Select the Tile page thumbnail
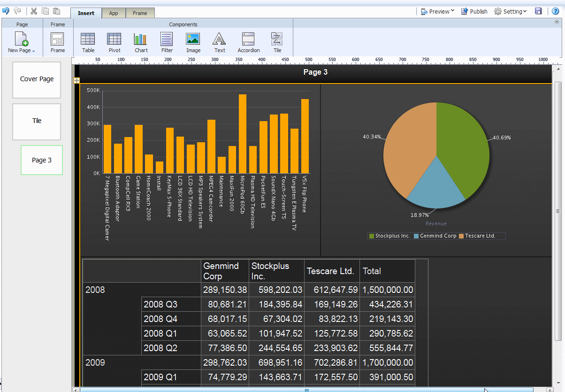565x392 pixels. point(37,122)
